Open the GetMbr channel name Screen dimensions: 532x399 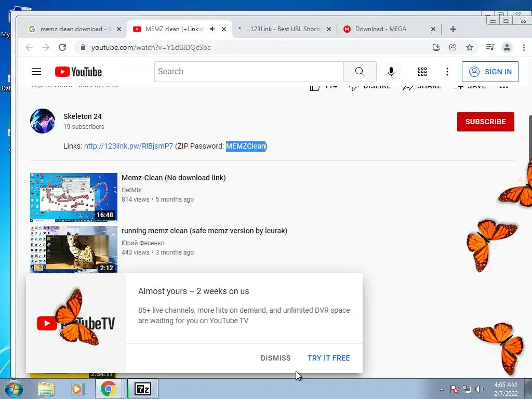pos(132,190)
